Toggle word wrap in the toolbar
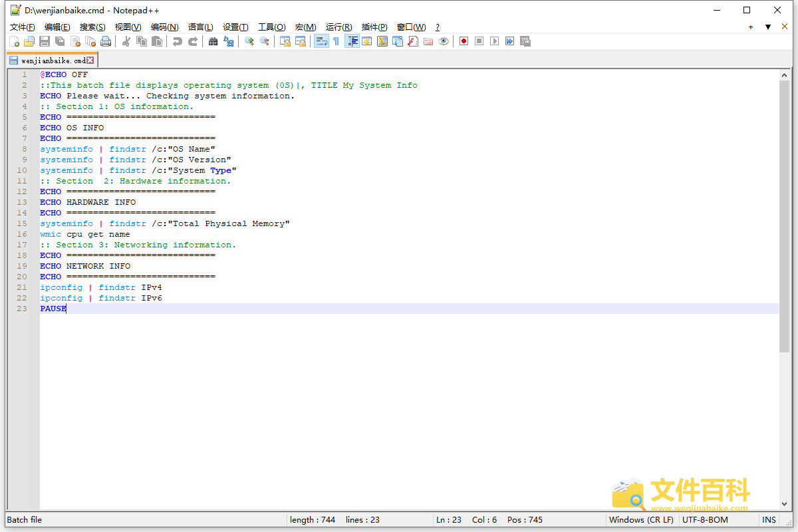The height and width of the screenshot is (532, 798). 321,41
